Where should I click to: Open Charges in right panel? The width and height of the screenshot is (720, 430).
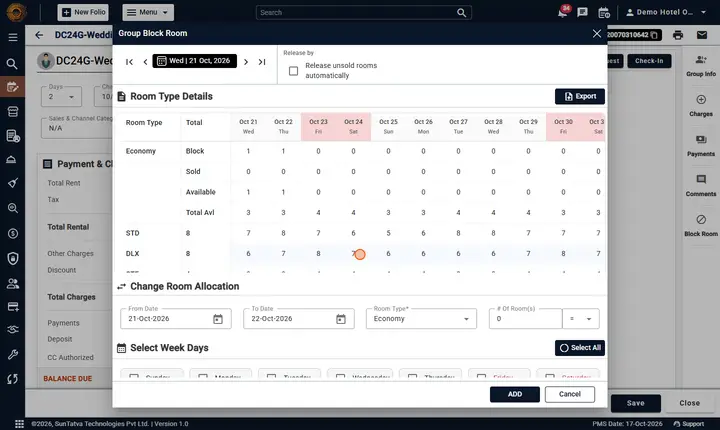701,106
